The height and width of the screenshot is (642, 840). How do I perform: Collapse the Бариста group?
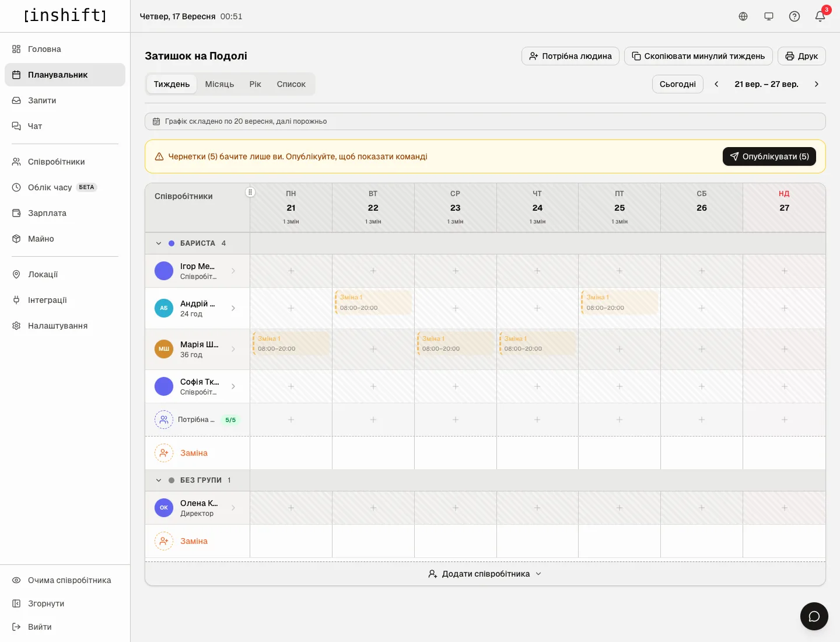click(159, 243)
